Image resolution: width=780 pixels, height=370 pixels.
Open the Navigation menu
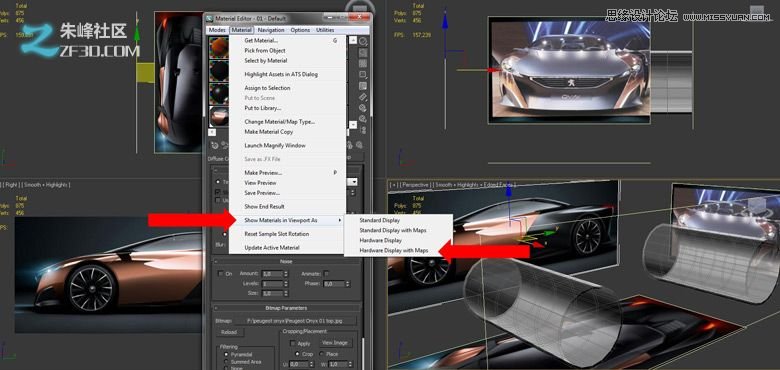coord(271,30)
